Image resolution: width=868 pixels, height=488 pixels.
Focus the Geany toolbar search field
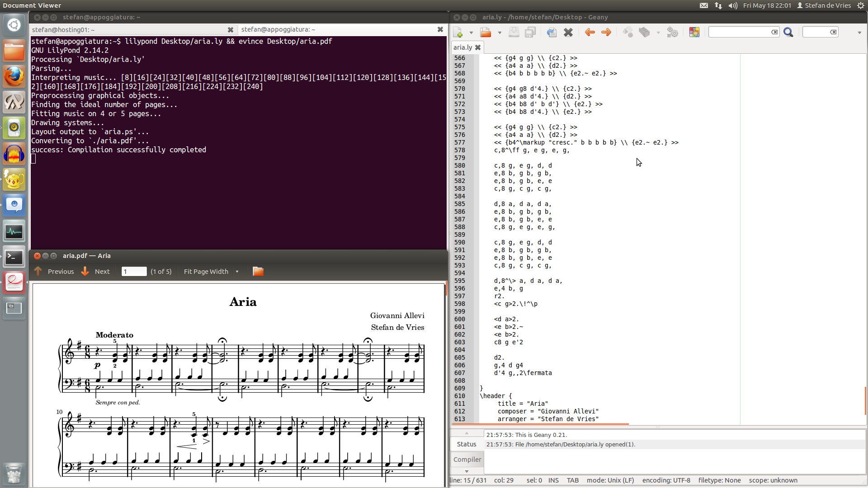click(x=740, y=32)
